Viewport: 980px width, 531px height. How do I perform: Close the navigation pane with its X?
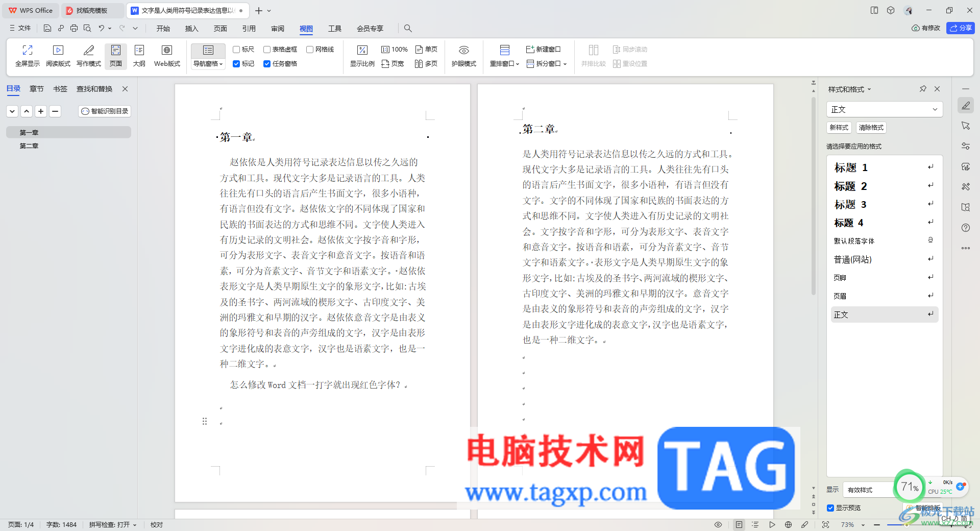[125, 89]
